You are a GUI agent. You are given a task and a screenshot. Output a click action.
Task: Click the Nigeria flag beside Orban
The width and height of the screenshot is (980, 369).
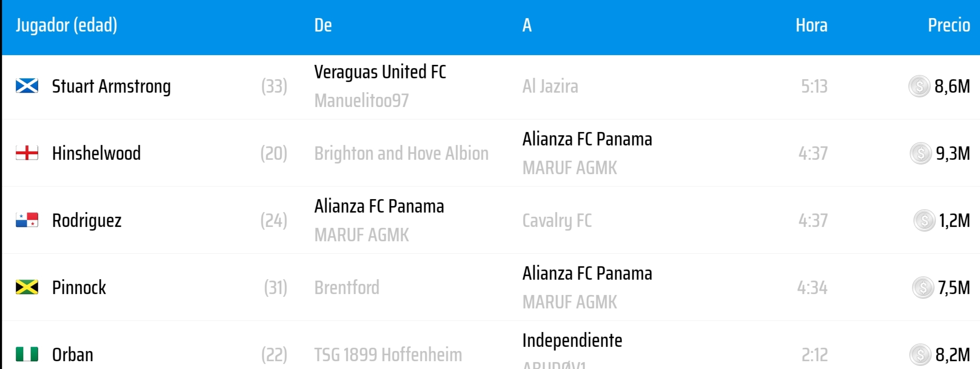coord(27,355)
